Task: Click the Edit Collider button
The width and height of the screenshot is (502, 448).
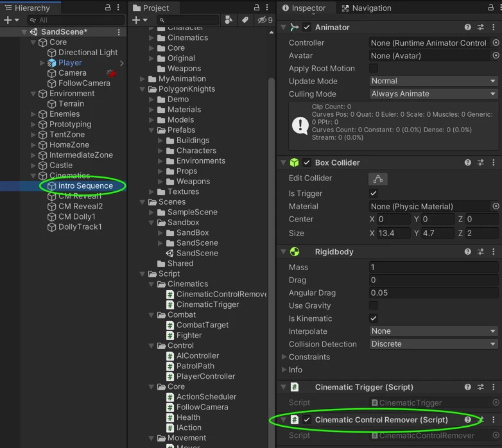Action: 377,179
